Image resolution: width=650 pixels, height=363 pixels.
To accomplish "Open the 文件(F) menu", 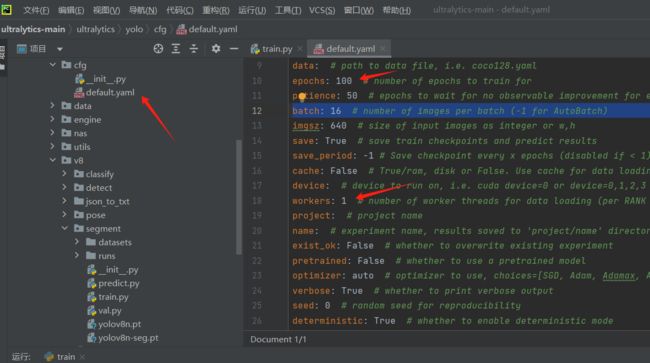I will pos(36,10).
